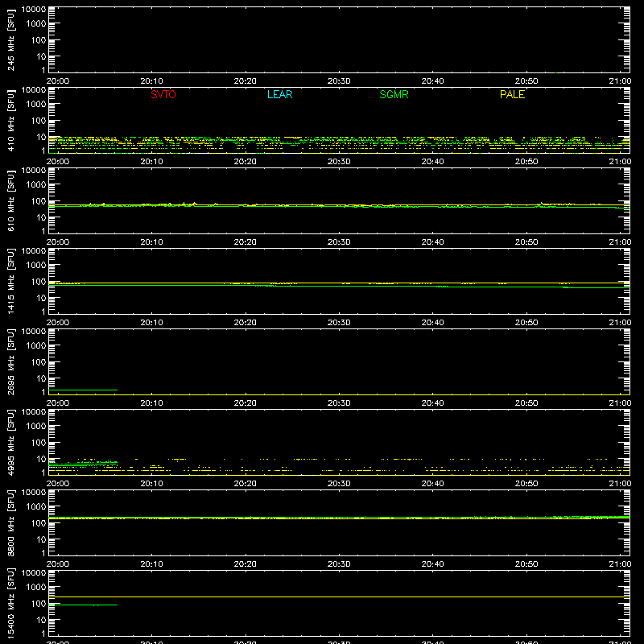Select the 15400 MHz [SFU] axis title
Screen dimensions: 644x644
point(10,603)
